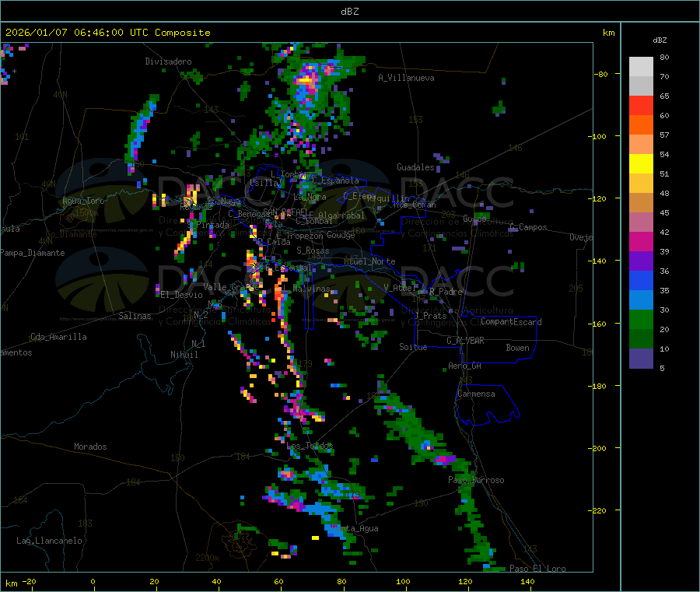
Task: Click the intense echo core near Divisadero top
Action: pyautogui.click(x=306, y=80)
